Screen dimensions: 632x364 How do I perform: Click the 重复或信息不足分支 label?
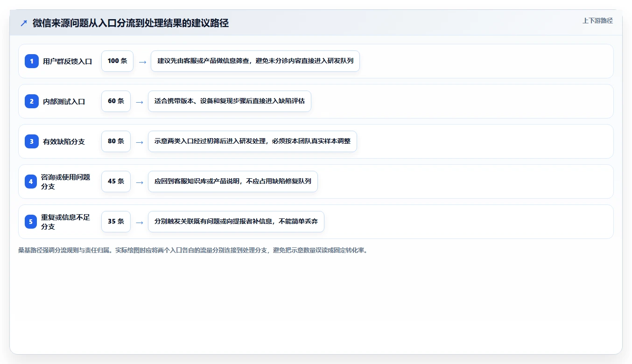click(66, 222)
